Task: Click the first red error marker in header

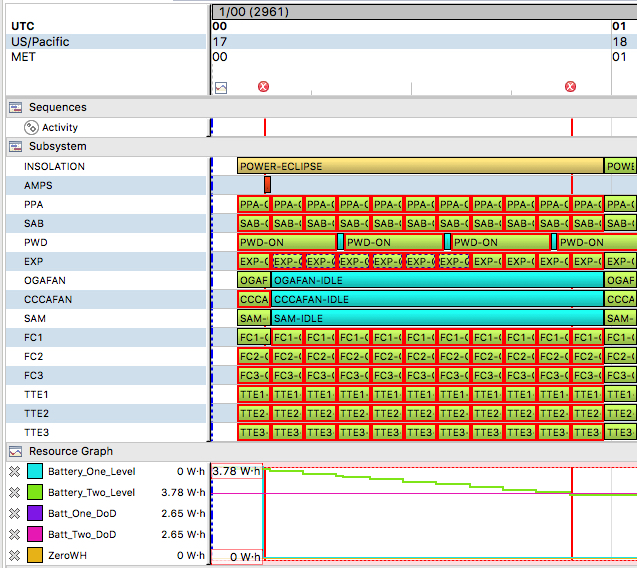Action: point(264,87)
